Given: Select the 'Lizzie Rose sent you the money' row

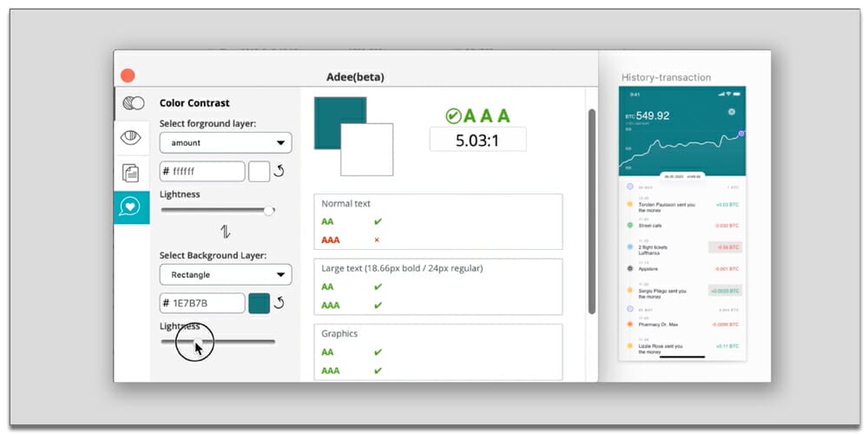Looking at the screenshot, I should (682, 347).
